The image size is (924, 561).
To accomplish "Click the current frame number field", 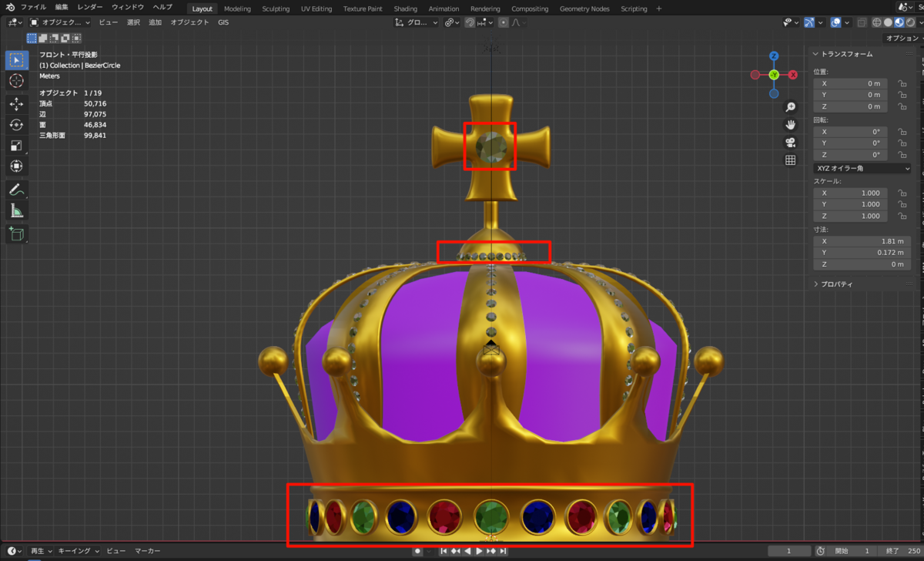I will 788,551.
